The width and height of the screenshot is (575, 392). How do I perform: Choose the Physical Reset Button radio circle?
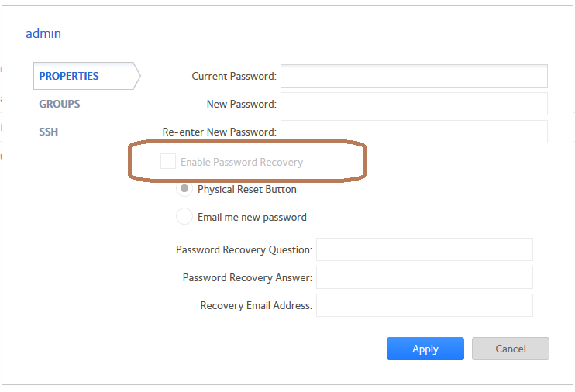(184, 189)
